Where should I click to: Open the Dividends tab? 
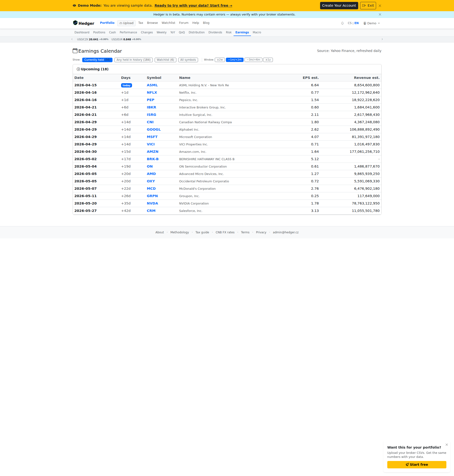[x=215, y=32]
